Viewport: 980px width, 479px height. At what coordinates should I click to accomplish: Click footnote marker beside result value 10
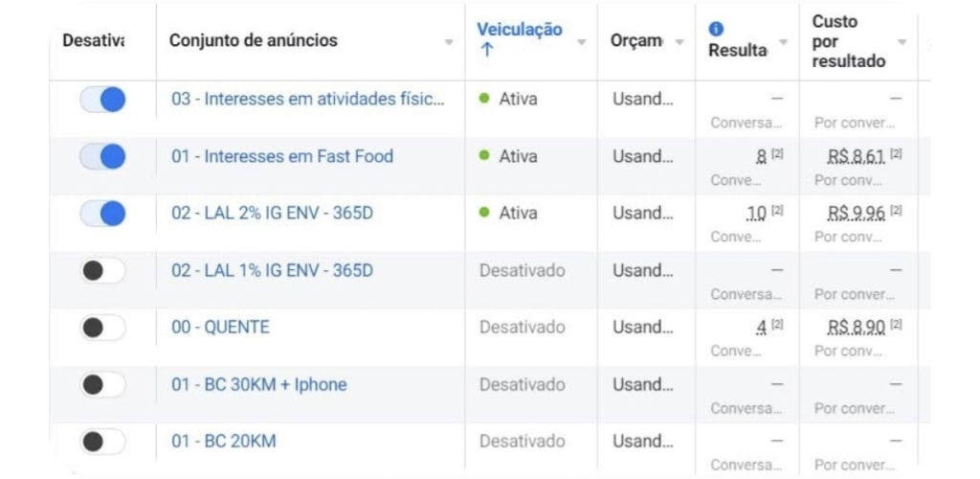point(777,212)
